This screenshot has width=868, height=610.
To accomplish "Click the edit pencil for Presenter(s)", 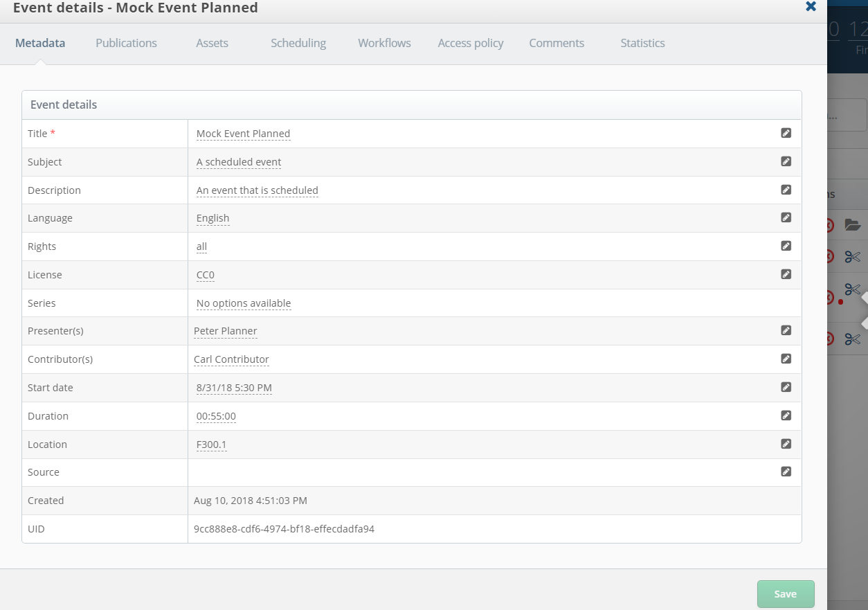I will pyautogui.click(x=786, y=330).
